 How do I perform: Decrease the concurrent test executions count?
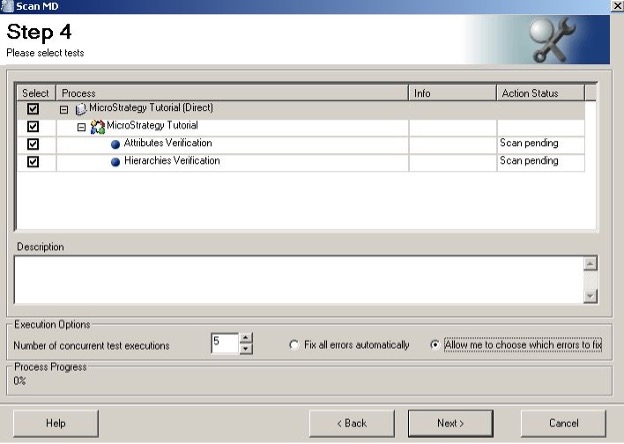[x=247, y=350]
